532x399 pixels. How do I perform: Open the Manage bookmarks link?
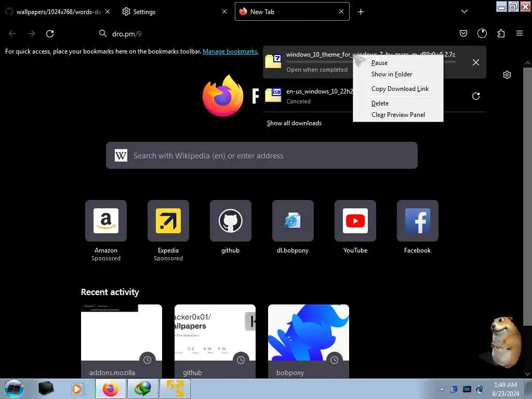coord(230,51)
